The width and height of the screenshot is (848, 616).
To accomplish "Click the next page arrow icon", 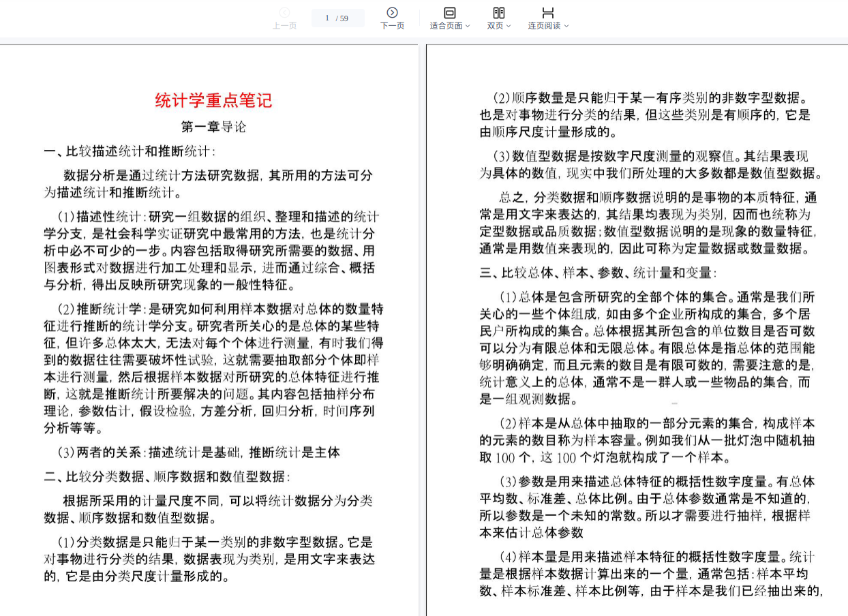I will pos(392,12).
